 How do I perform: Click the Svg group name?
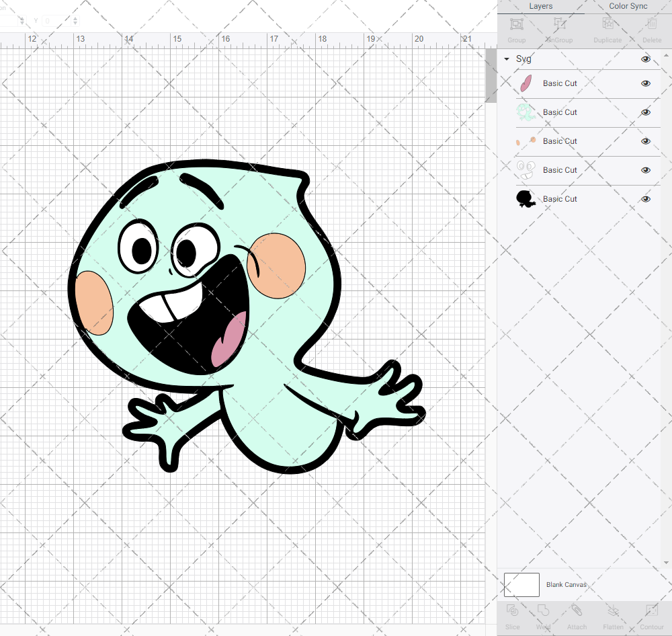click(x=523, y=58)
